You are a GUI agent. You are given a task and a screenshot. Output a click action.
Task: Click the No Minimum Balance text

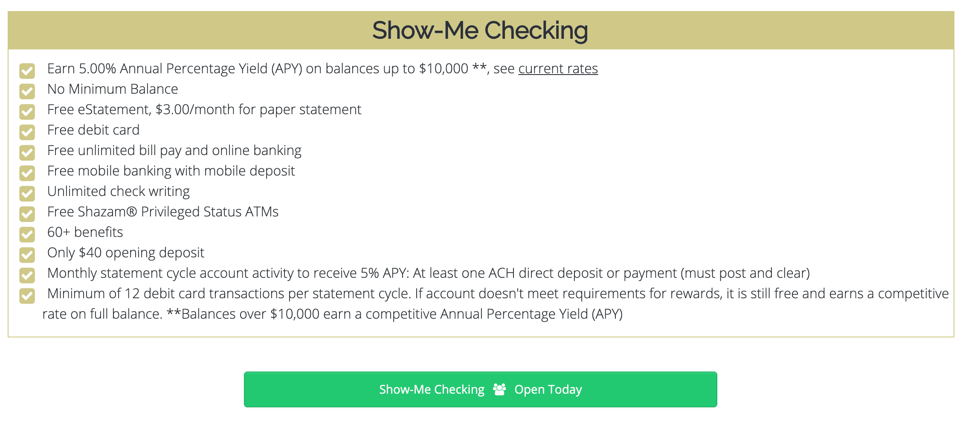(x=113, y=89)
